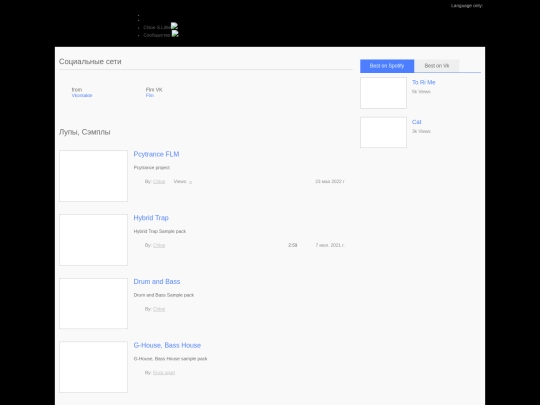
Task: Click the 'Социальные сети' heading
Action: (90, 62)
